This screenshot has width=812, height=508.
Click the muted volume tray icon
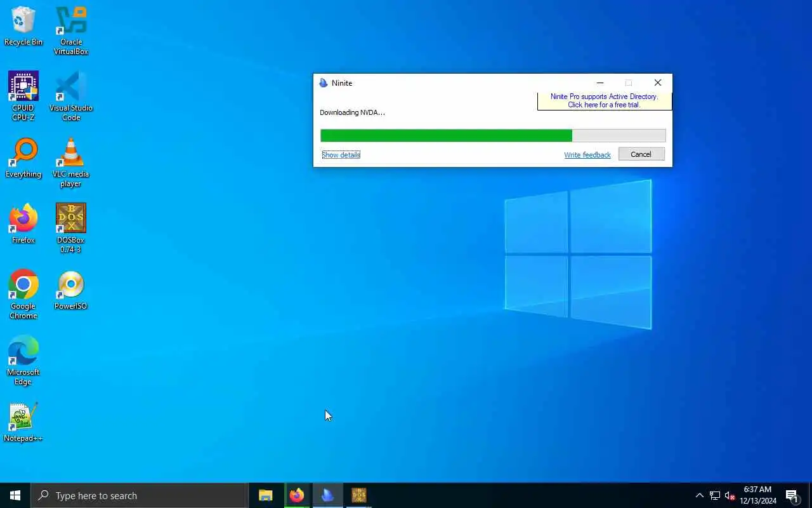[730, 495]
